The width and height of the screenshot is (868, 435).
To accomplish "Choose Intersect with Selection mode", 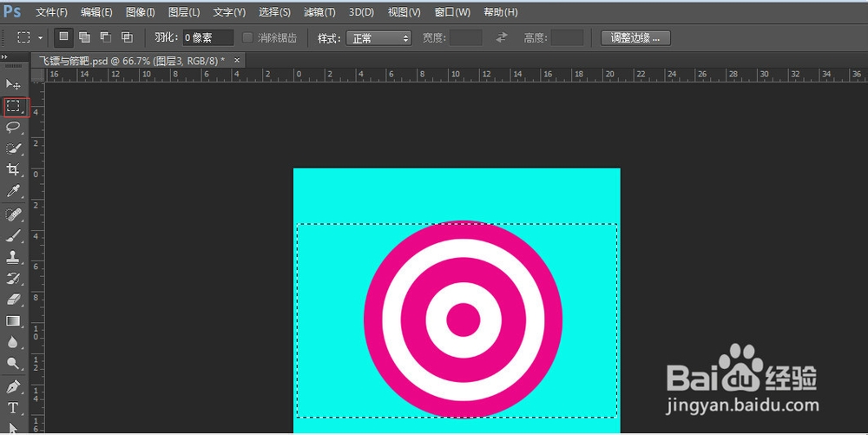I will 128,37.
